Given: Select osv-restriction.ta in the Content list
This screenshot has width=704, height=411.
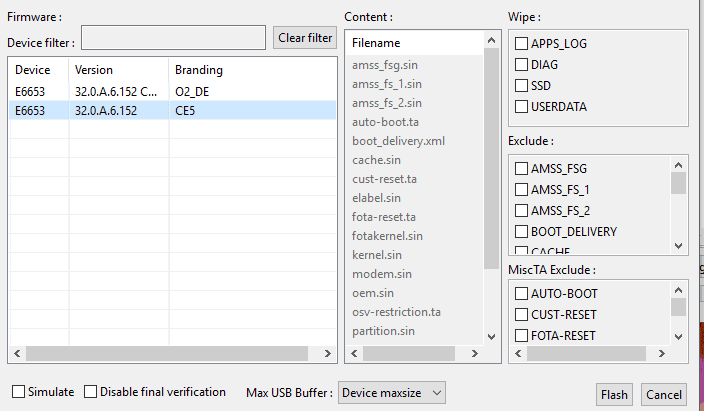Looking at the screenshot, I should click(396, 312).
